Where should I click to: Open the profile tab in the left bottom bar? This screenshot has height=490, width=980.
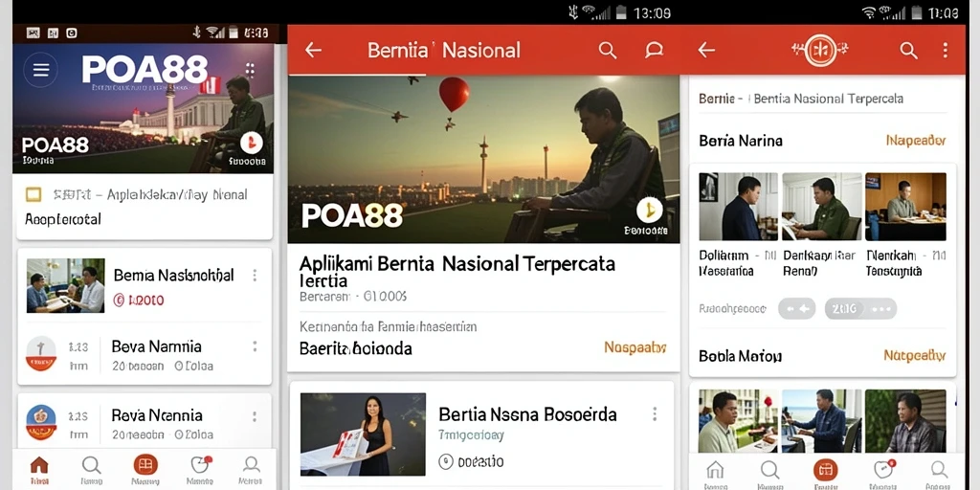(x=251, y=470)
